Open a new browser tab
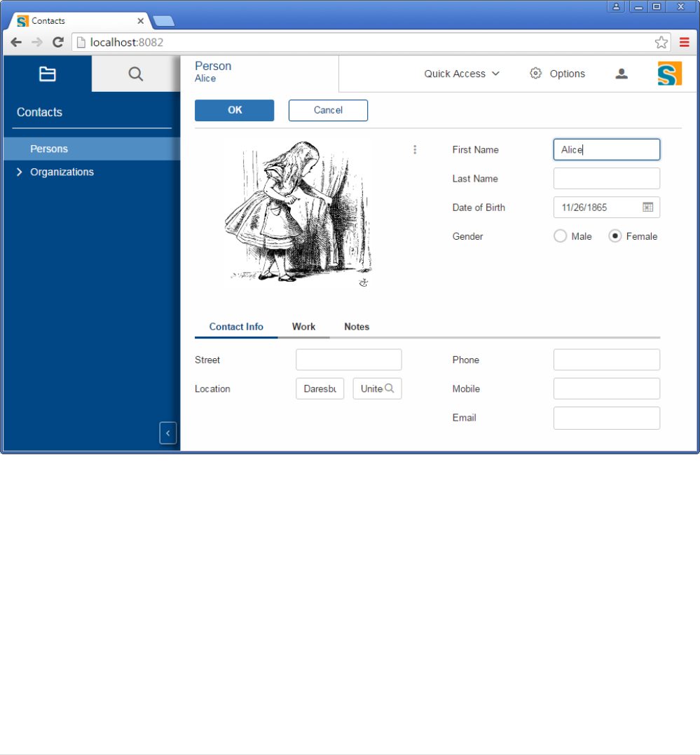The image size is (700, 755). click(x=164, y=21)
